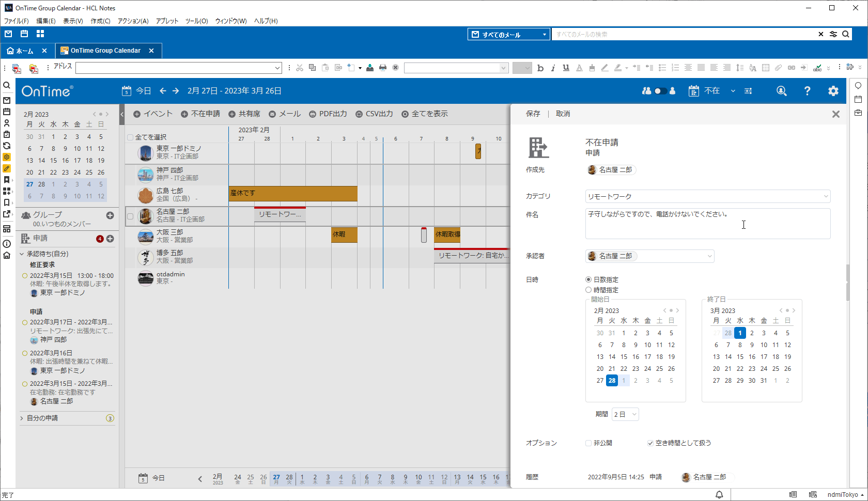Click 取消 to cancel request
This screenshot has width=868, height=501.
[x=563, y=114]
